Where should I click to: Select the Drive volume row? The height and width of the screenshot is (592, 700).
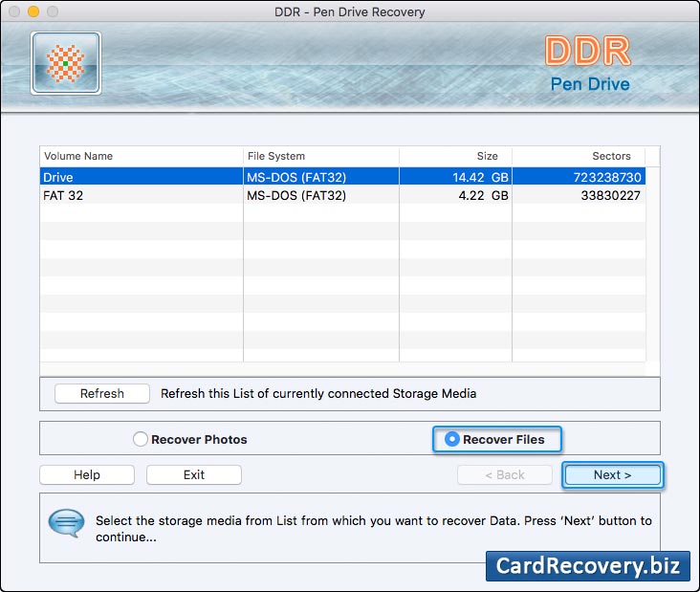pyautogui.click(x=342, y=177)
